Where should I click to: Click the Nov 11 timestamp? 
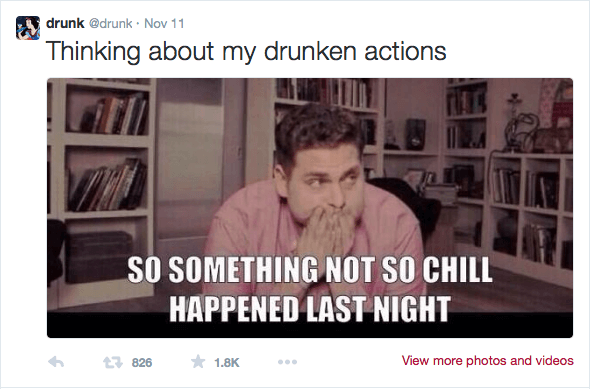(x=164, y=24)
